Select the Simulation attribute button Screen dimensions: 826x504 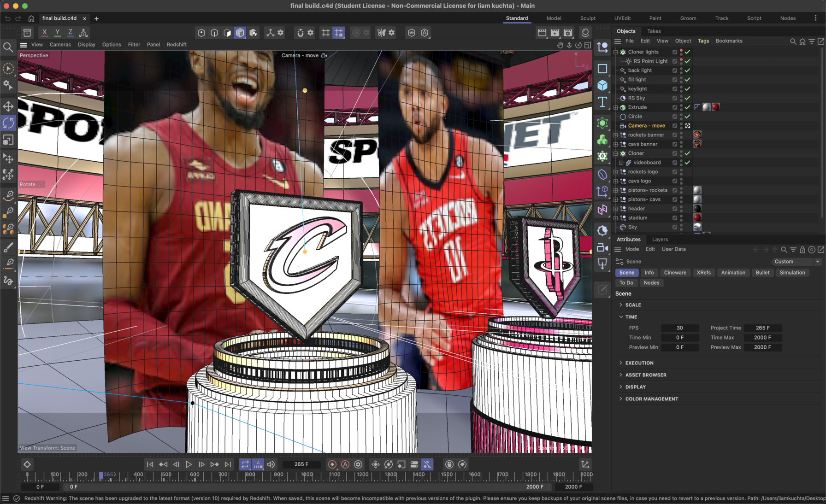click(x=792, y=273)
